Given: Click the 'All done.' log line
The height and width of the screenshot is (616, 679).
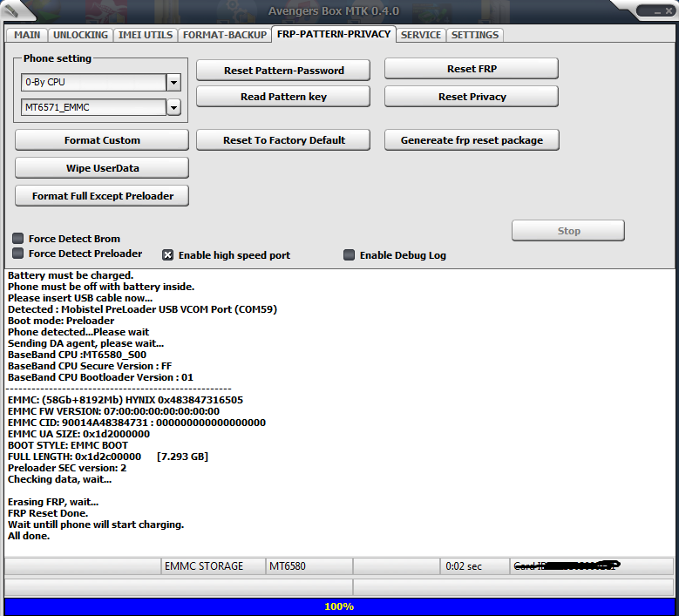Looking at the screenshot, I should [x=29, y=536].
